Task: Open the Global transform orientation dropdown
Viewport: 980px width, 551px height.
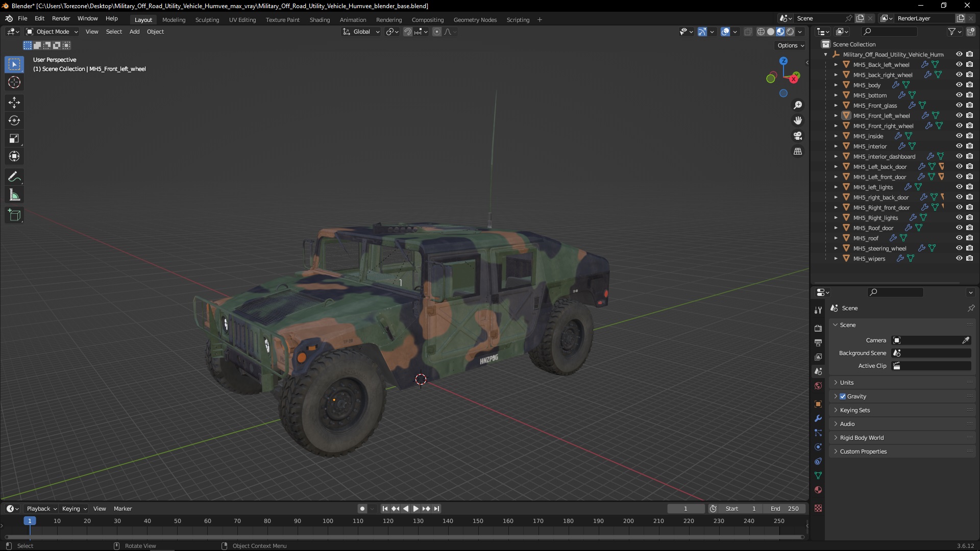Action: click(x=361, y=32)
